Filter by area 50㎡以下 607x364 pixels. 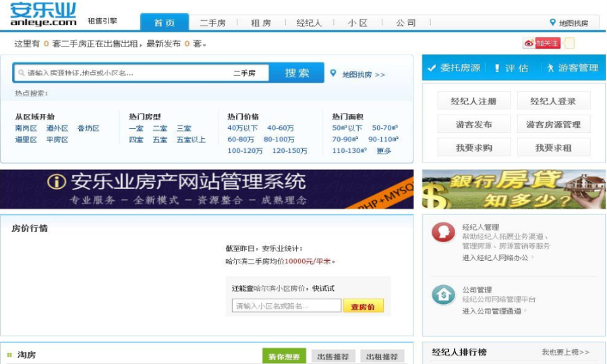click(x=347, y=128)
